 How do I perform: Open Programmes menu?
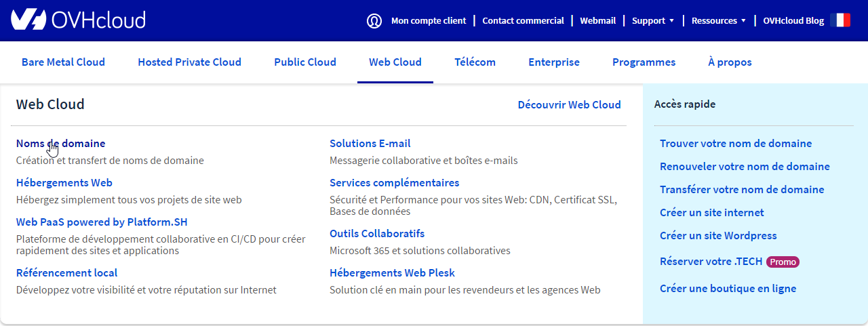click(644, 62)
